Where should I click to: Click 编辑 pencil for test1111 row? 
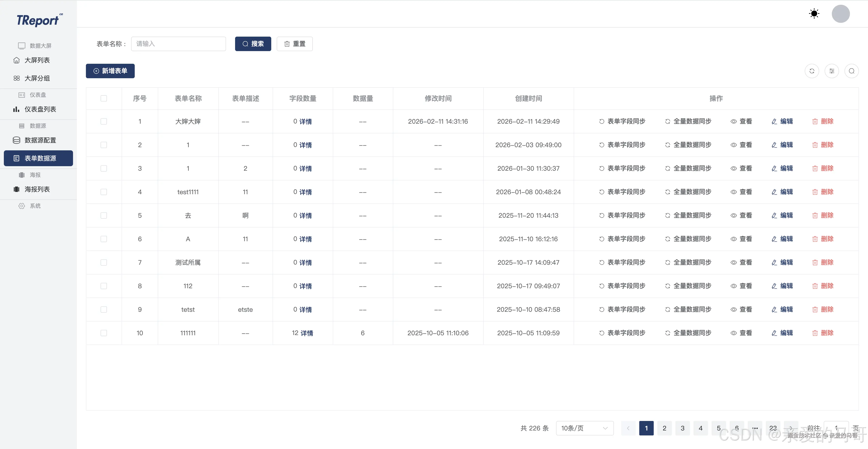[x=782, y=192]
